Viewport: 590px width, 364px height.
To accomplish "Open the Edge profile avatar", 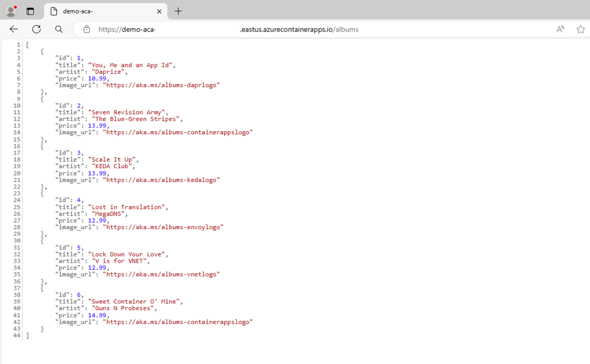I will [11, 10].
